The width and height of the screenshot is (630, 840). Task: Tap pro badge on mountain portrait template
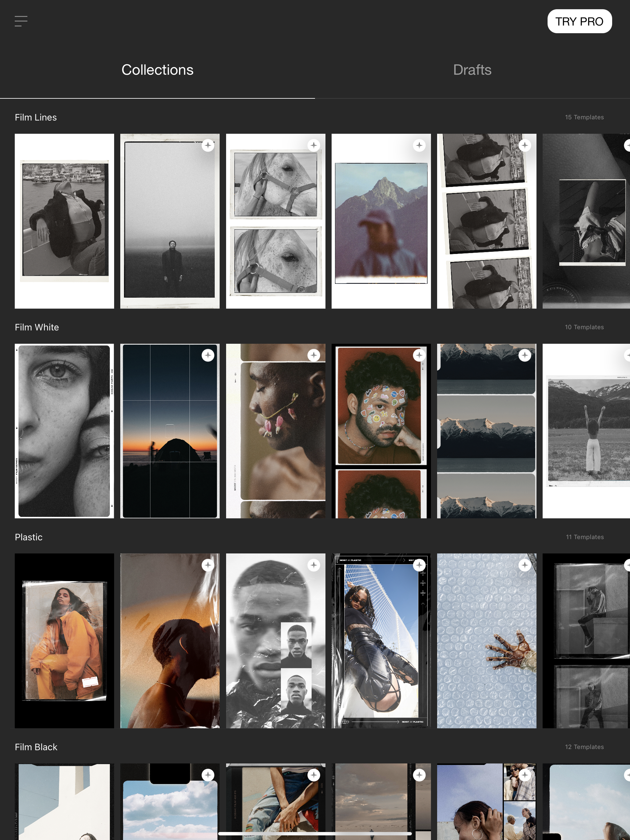coord(419,145)
